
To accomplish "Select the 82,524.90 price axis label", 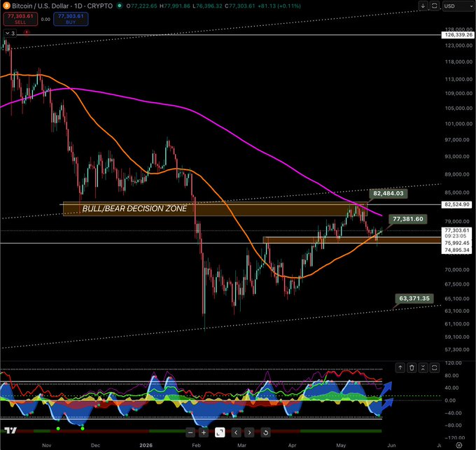I will (457, 204).
